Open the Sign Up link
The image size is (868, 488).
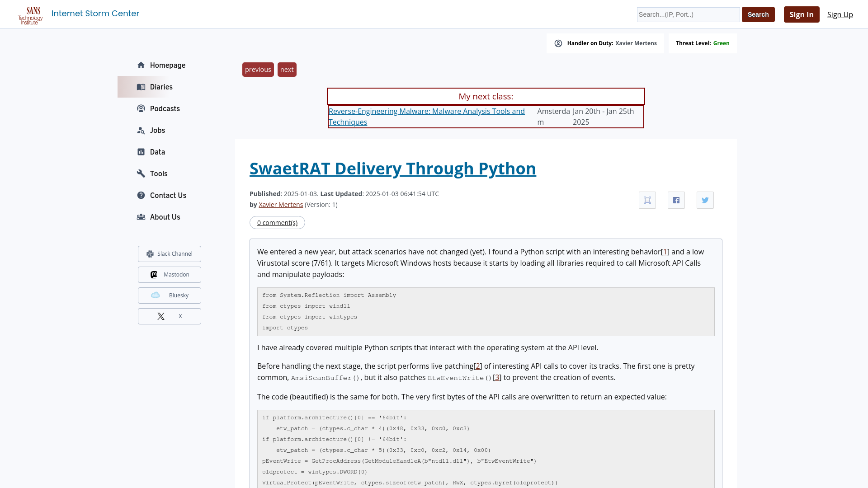(x=840, y=14)
